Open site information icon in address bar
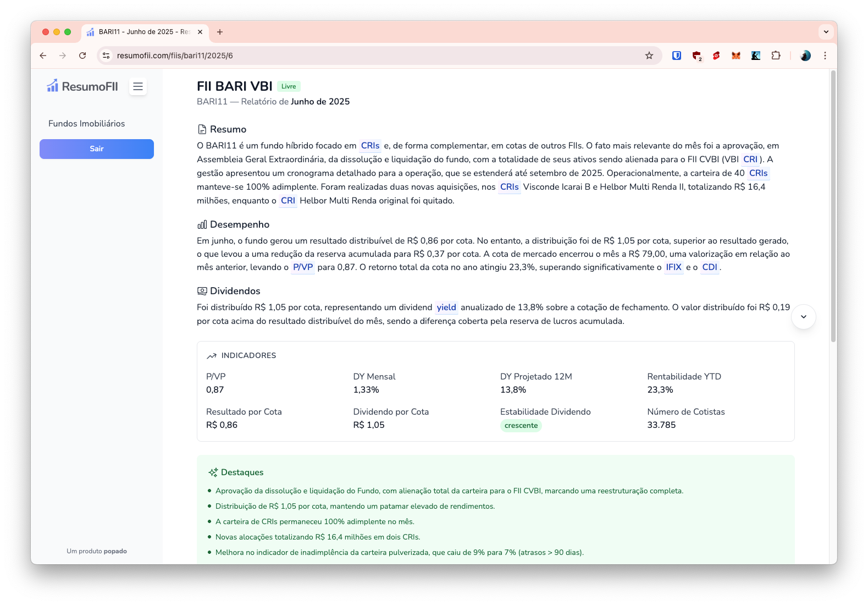Image resolution: width=868 pixels, height=605 pixels. 107,56
